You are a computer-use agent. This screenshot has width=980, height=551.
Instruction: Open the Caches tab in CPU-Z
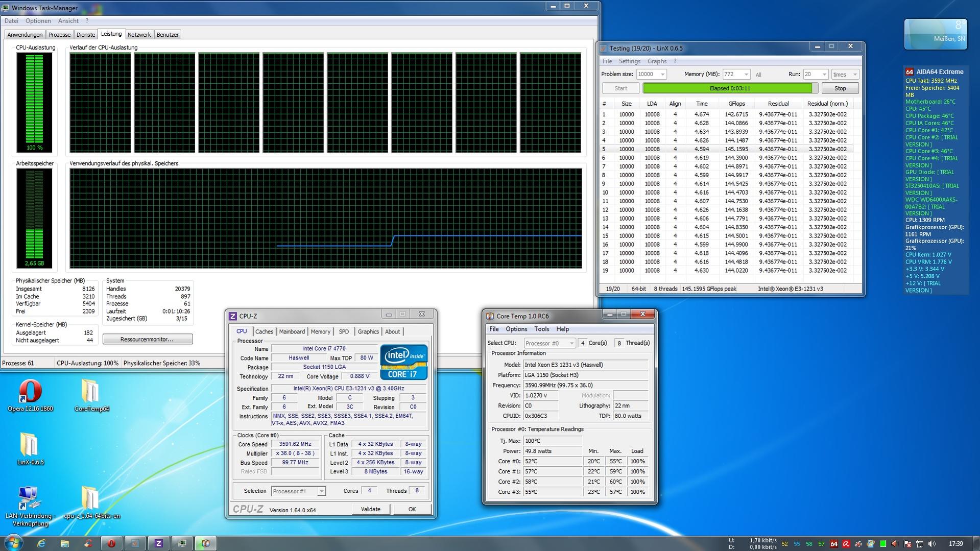[264, 331]
